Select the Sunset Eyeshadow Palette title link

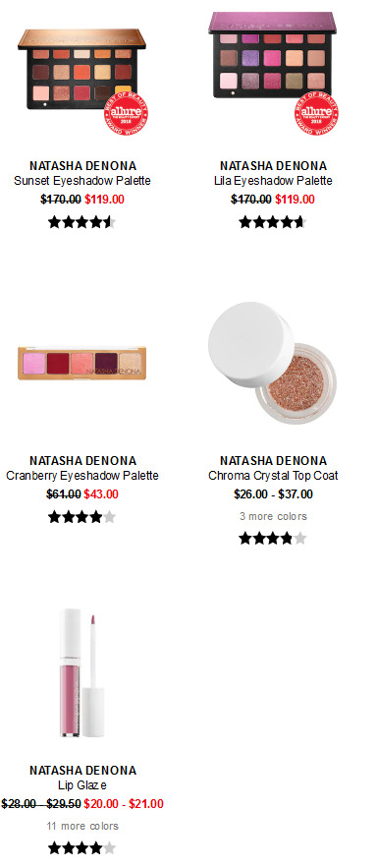(x=82, y=181)
